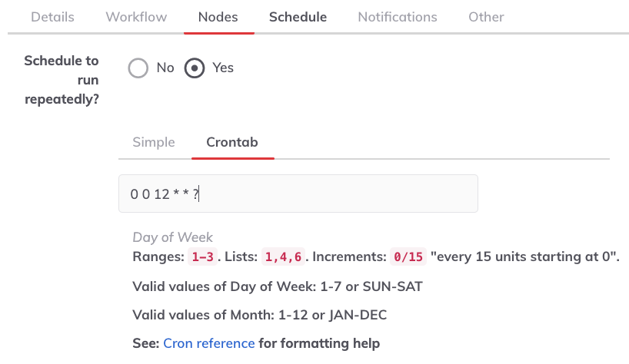The image size is (629, 364).
Task: Click the "Schedule to run repeatedly?" label
Action: [x=62, y=80]
